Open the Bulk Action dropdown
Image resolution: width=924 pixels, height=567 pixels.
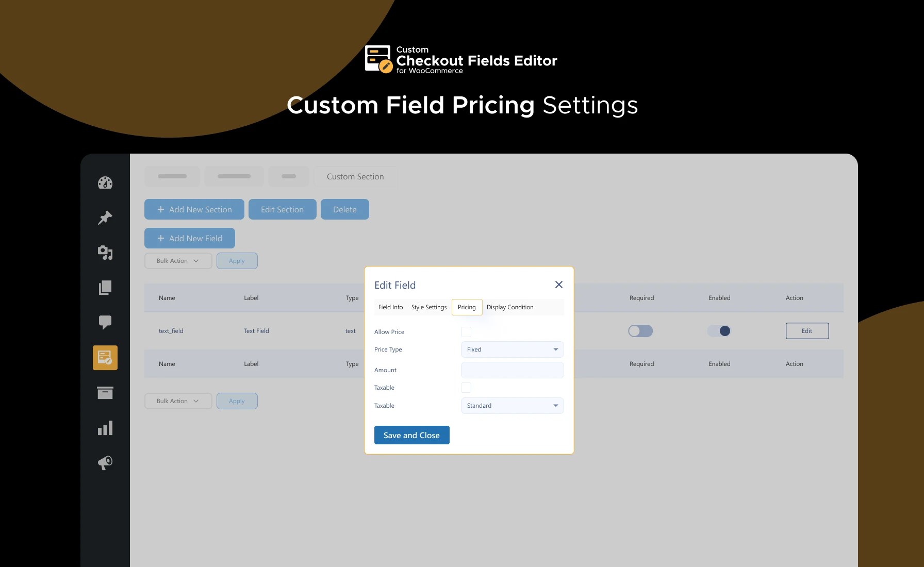pyautogui.click(x=177, y=260)
